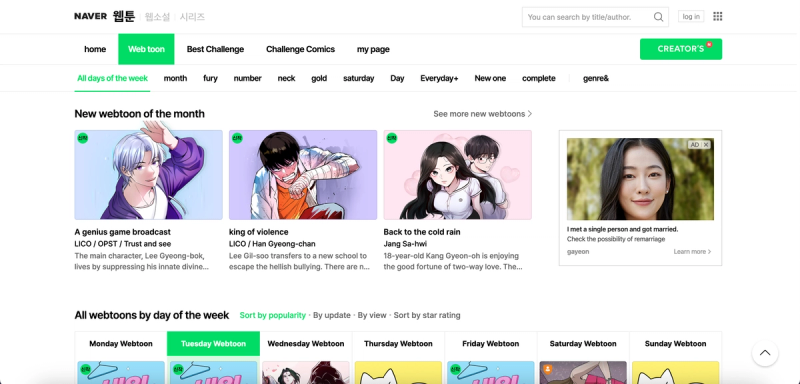
Task: Open the my page tab
Action: (x=373, y=49)
